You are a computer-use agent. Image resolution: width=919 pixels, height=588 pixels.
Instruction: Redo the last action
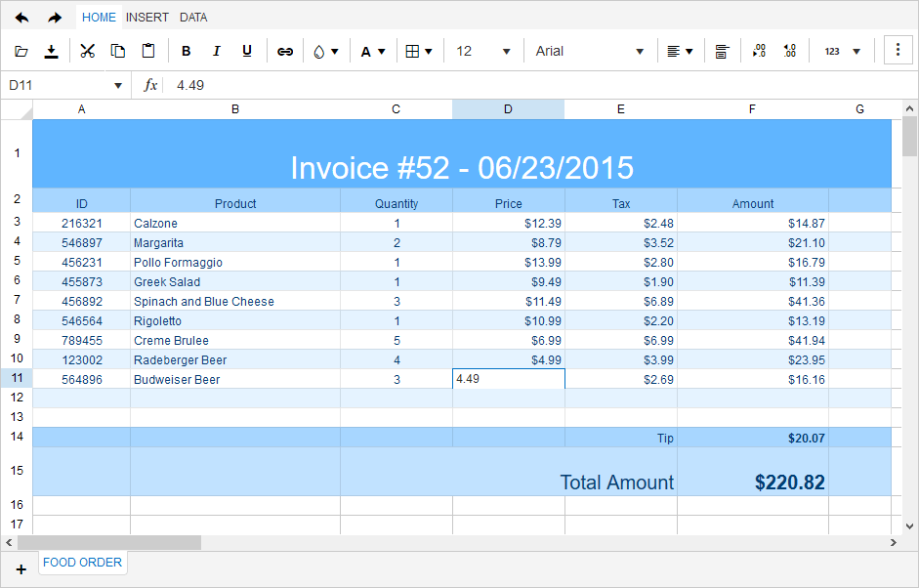point(54,17)
